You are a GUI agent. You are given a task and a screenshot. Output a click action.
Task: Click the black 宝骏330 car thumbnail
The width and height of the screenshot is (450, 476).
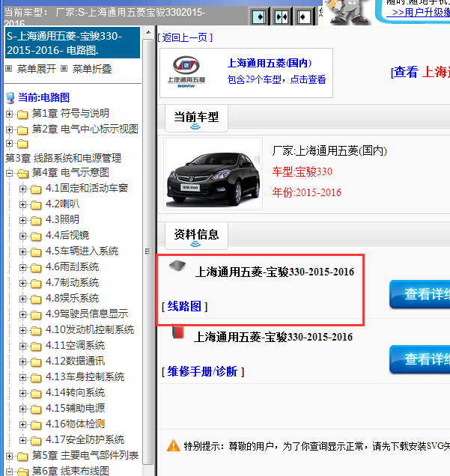pos(213,174)
